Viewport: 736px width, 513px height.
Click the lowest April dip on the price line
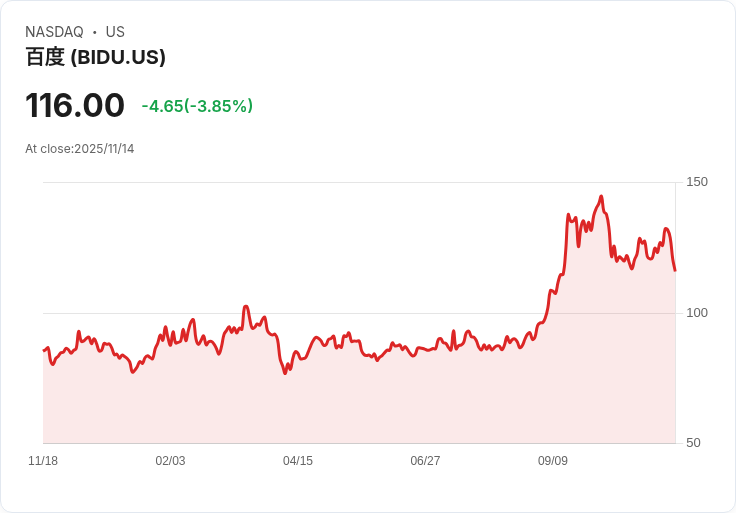pos(285,373)
